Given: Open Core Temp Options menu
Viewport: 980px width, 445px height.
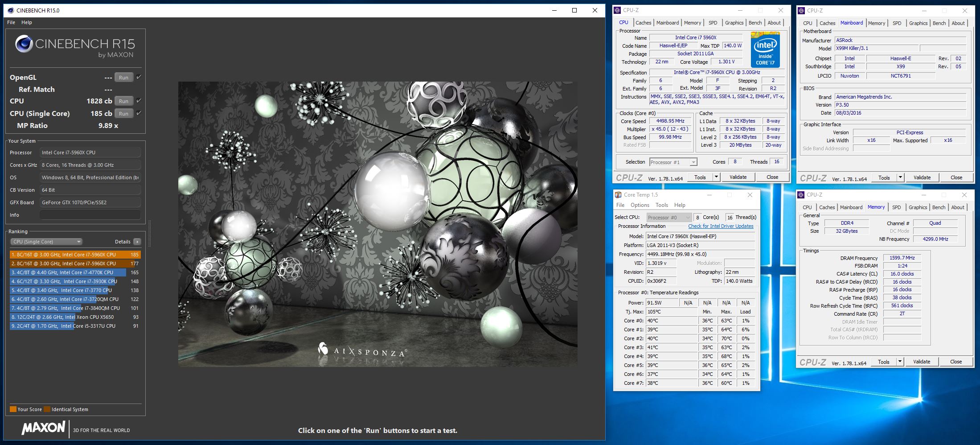Looking at the screenshot, I should coord(640,205).
